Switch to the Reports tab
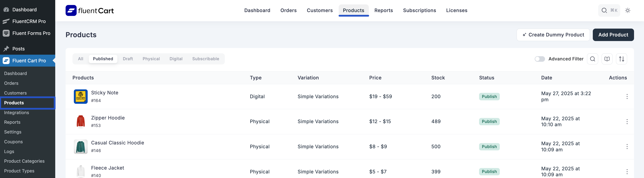 click(x=384, y=10)
